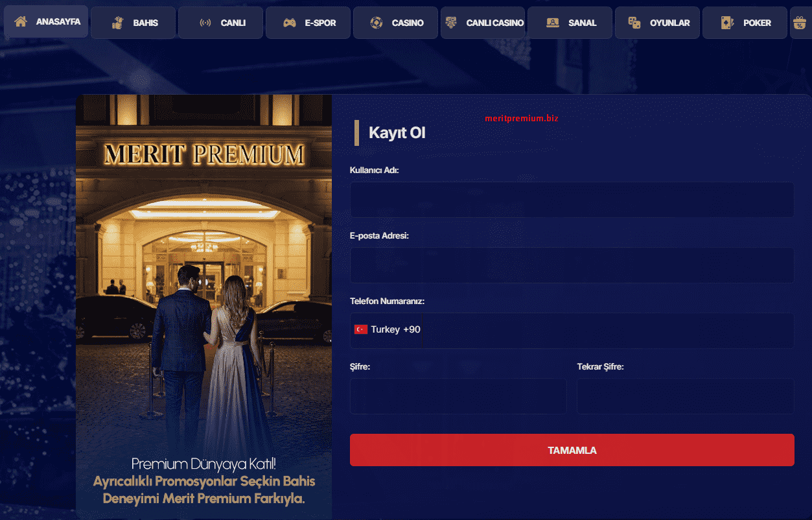Open the OYUNLAR tab
This screenshot has height=520, width=812.
point(657,23)
